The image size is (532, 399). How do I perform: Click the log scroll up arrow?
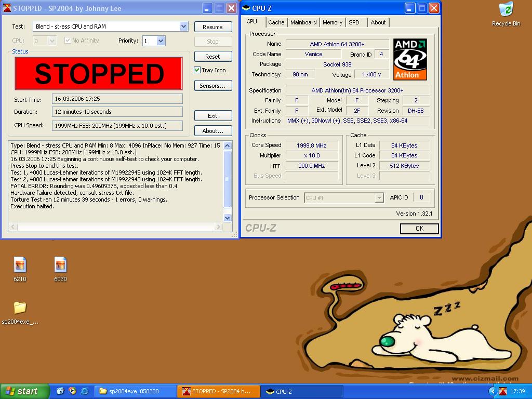[228, 146]
